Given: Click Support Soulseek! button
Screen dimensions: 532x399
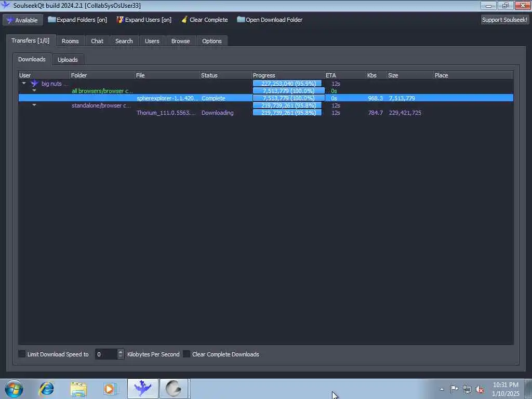Looking at the screenshot, I should 504,20.
